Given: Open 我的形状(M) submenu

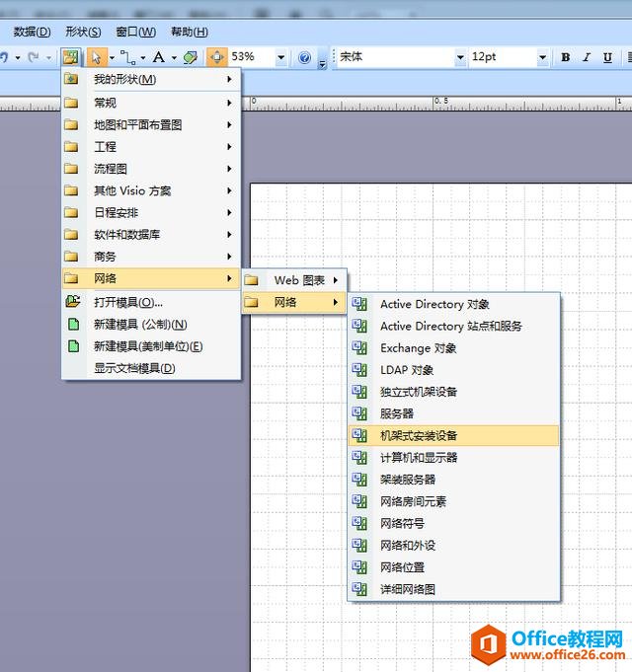Looking at the screenshot, I should [151, 79].
